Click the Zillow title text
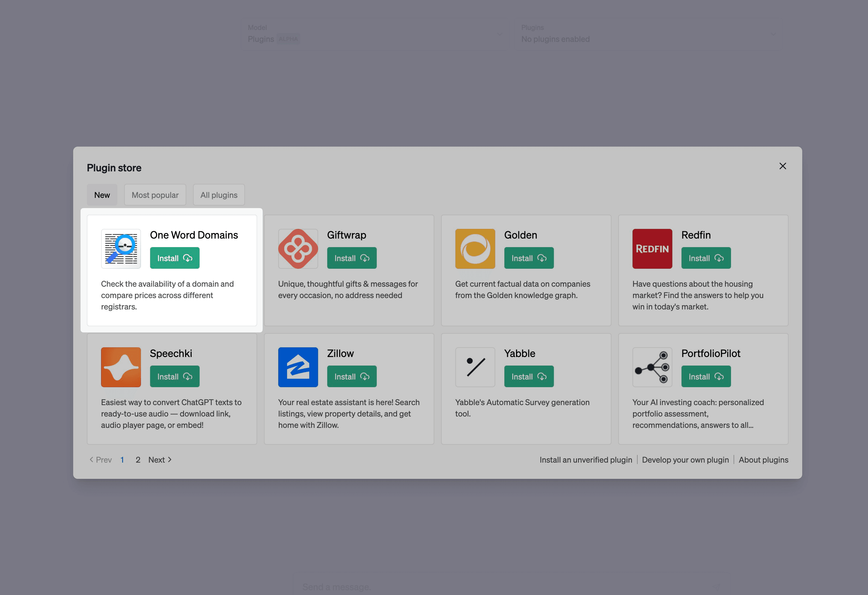The image size is (868, 595). [340, 354]
